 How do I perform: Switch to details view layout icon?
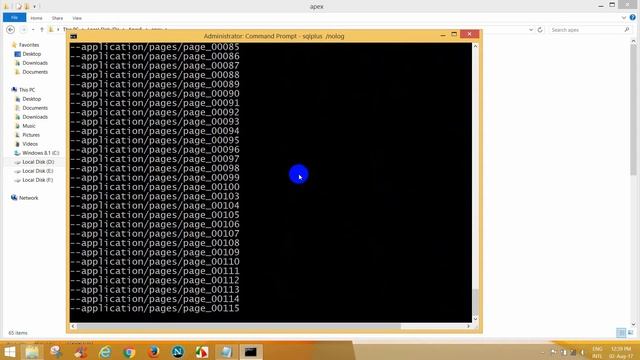[x=621, y=333]
